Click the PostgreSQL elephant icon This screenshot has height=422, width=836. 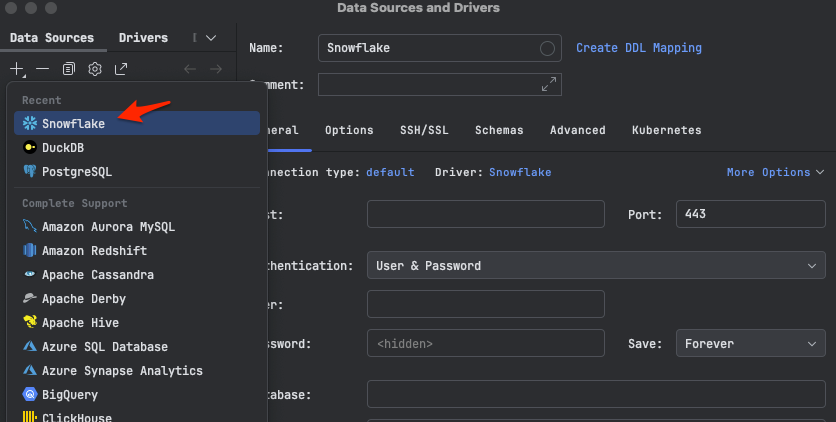click(x=30, y=171)
